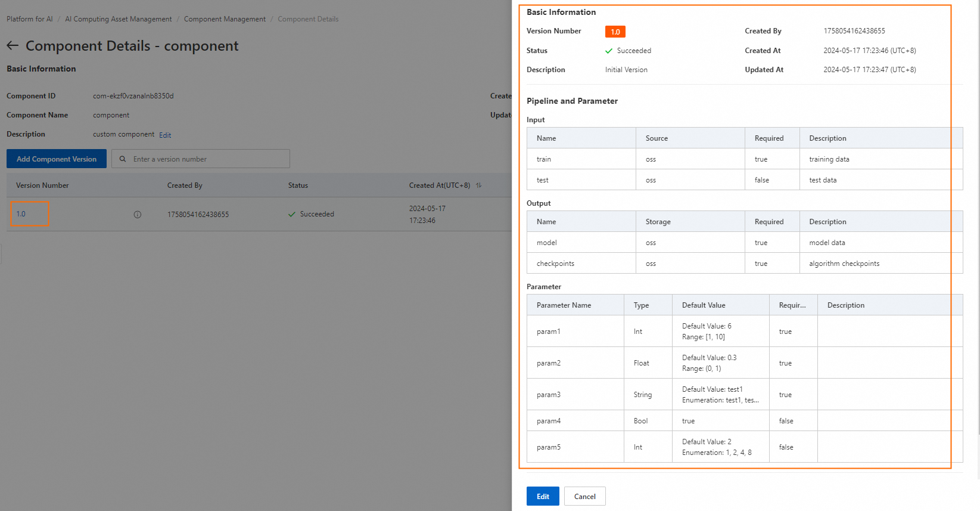Click the Edit link next to custom component
This screenshot has width=980, height=511.
click(165, 135)
